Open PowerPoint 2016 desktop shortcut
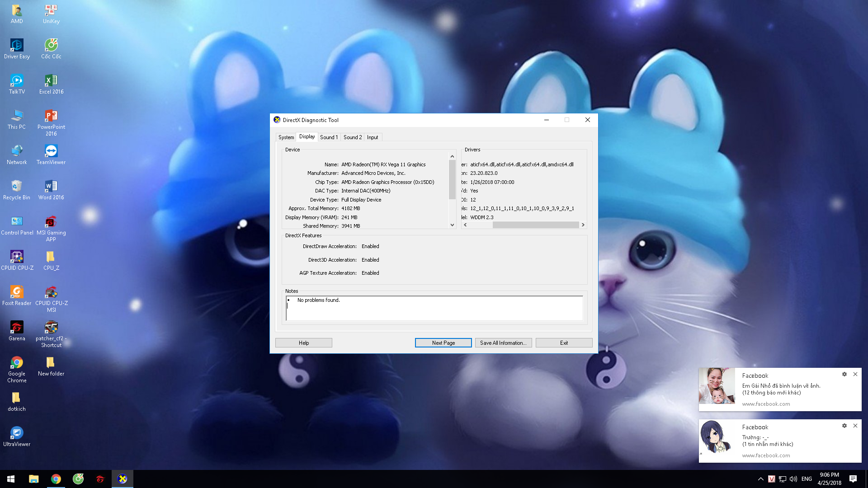Image resolution: width=868 pixels, height=488 pixels. (51, 122)
